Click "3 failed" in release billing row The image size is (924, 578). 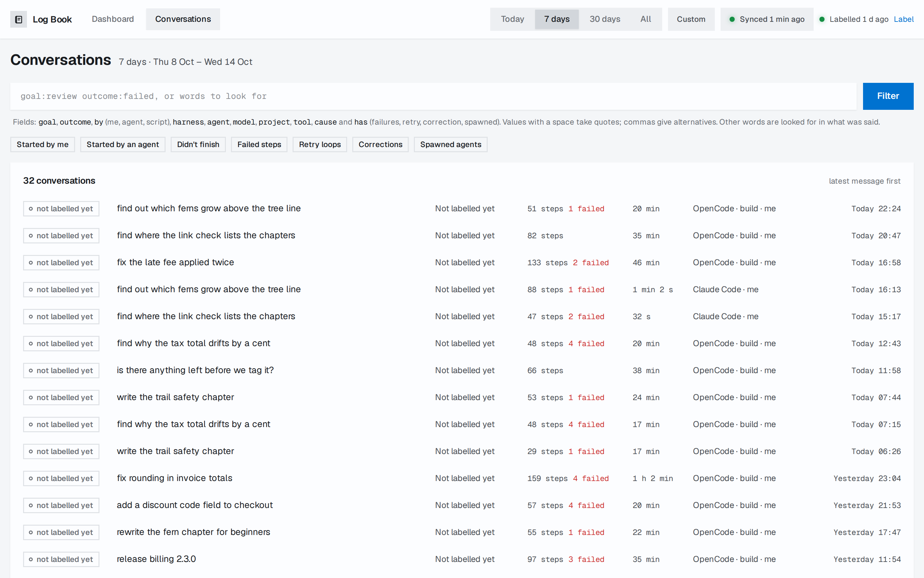586,559
